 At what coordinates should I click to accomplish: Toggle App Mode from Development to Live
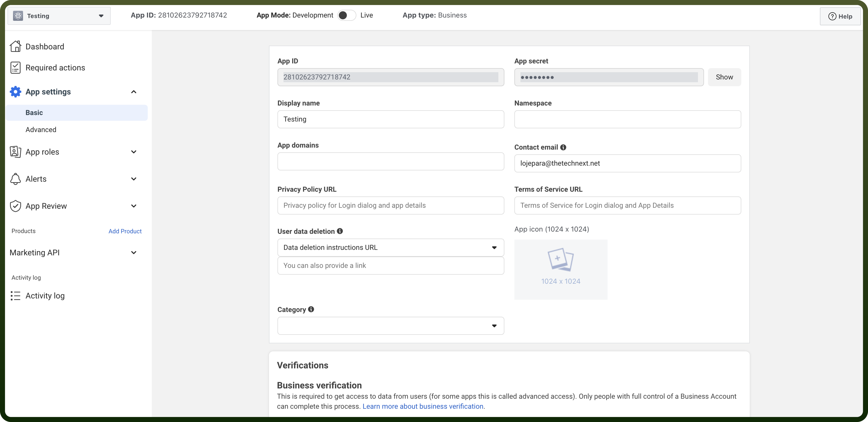[347, 16]
